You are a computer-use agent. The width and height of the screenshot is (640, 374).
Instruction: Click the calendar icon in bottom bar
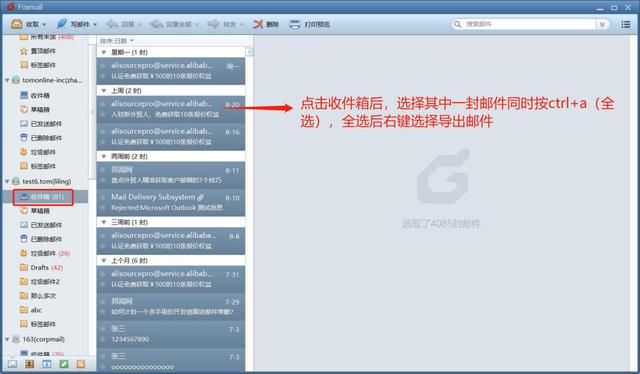click(x=47, y=363)
